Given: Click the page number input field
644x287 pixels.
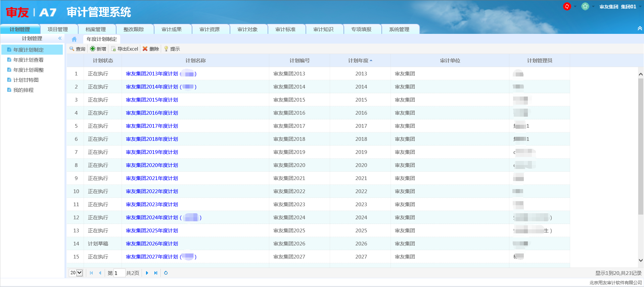Looking at the screenshot, I should [119, 273].
